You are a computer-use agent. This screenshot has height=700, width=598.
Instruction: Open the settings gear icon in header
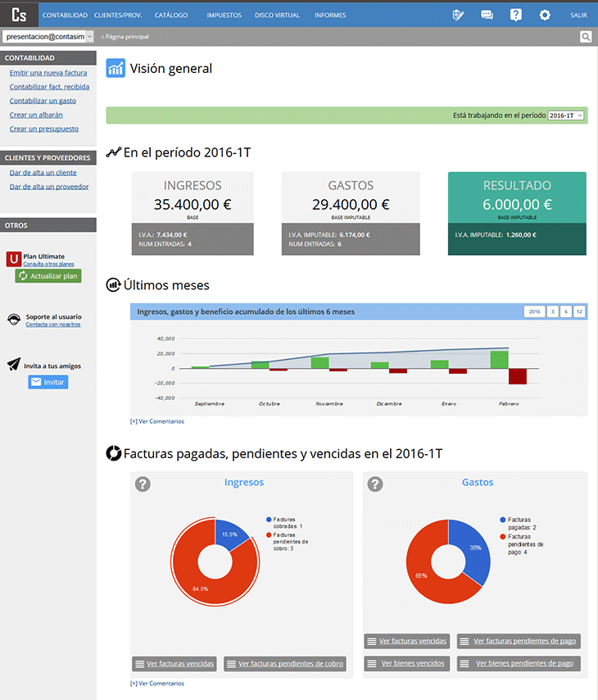click(x=545, y=16)
